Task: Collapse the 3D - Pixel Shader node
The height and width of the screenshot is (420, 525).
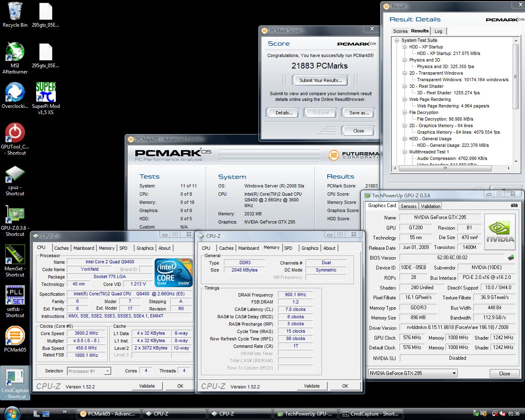Action: point(405,86)
